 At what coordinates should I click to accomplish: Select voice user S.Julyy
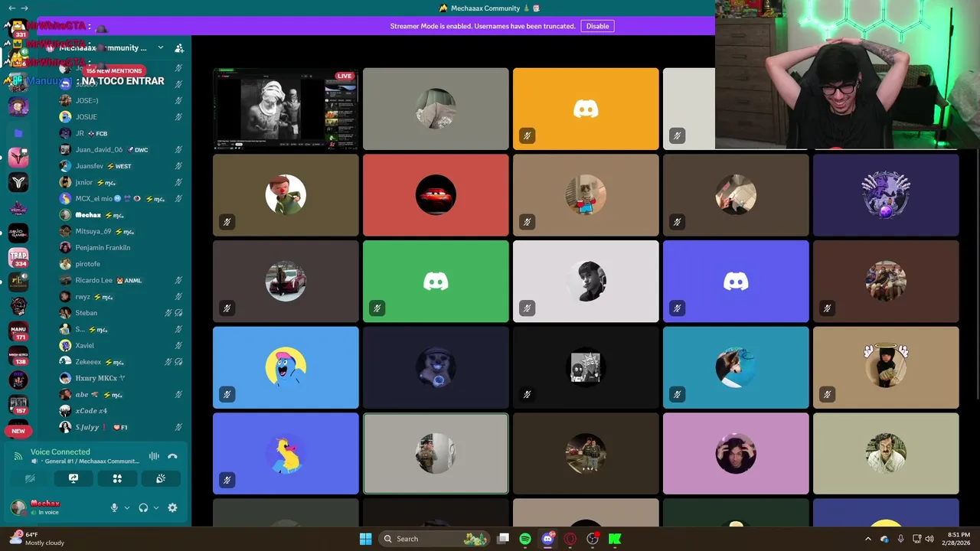tap(122, 427)
